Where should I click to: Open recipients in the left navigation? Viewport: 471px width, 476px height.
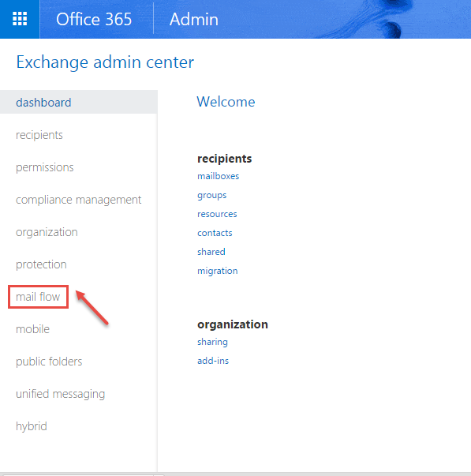pos(39,135)
